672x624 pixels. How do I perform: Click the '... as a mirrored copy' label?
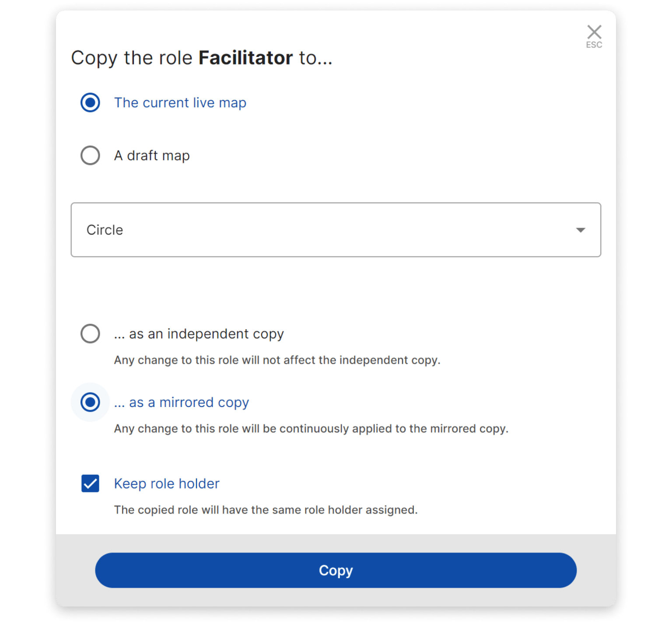[182, 402]
